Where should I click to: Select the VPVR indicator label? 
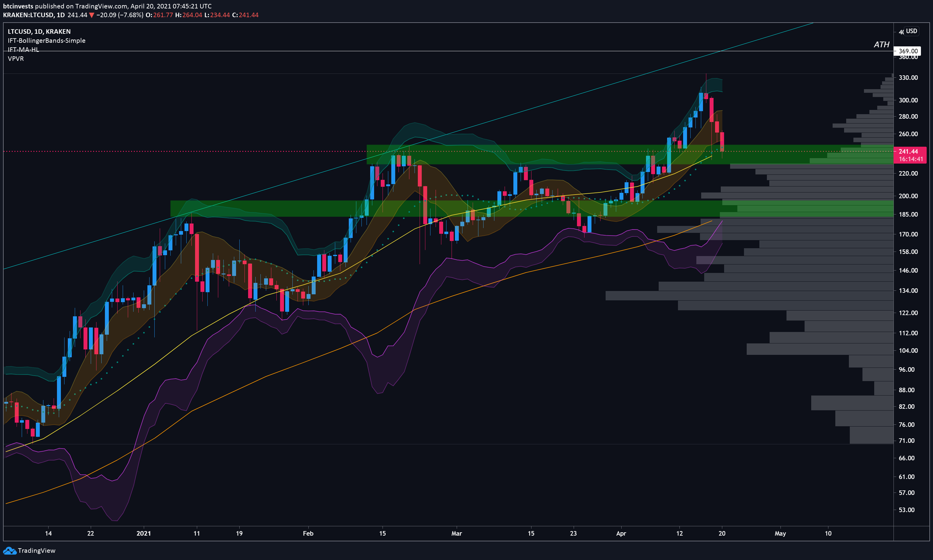(x=15, y=58)
